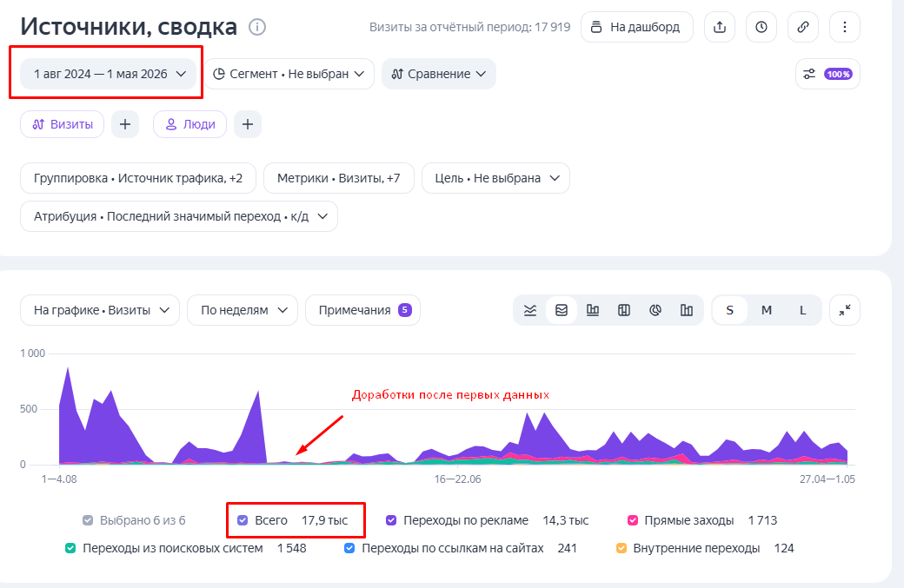The image size is (904, 588).
Task: Copy report link via chain icon
Action: (803, 27)
